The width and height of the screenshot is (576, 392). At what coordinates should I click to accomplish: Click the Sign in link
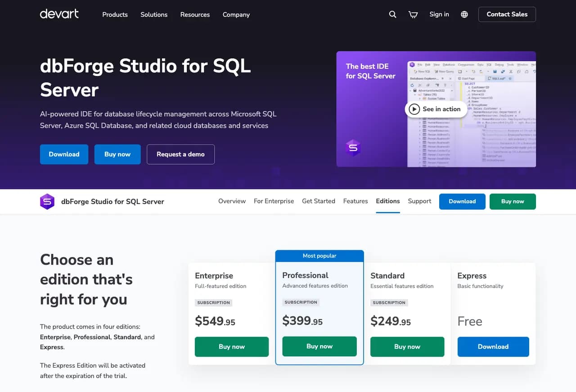click(439, 14)
